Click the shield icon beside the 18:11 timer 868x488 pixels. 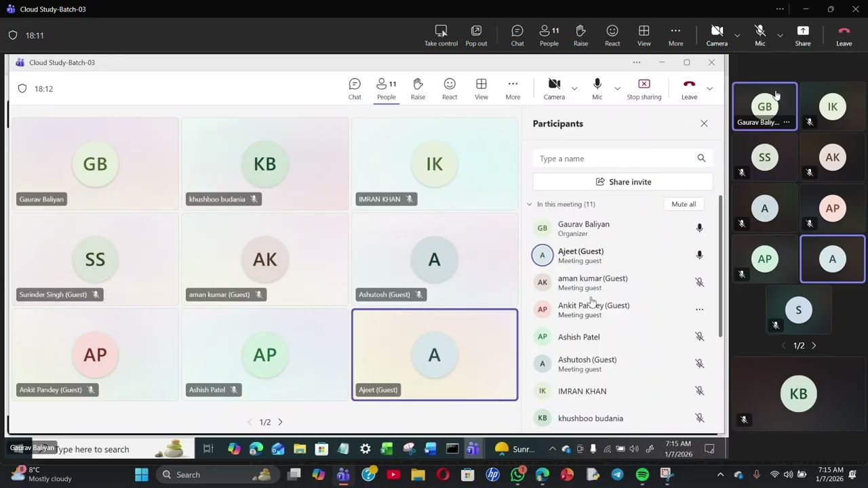[13, 35]
